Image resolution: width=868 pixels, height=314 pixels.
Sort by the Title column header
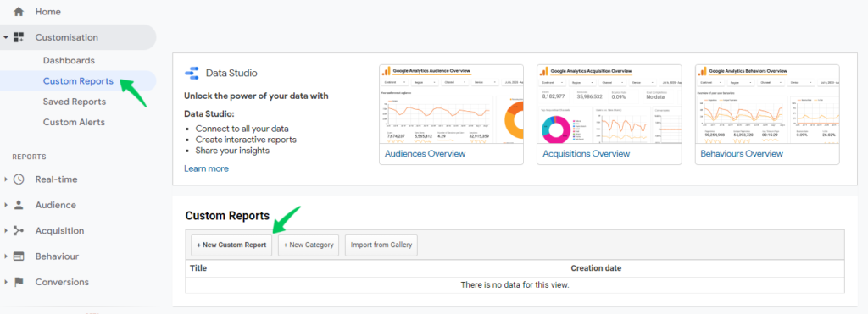pyautogui.click(x=198, y=268)
